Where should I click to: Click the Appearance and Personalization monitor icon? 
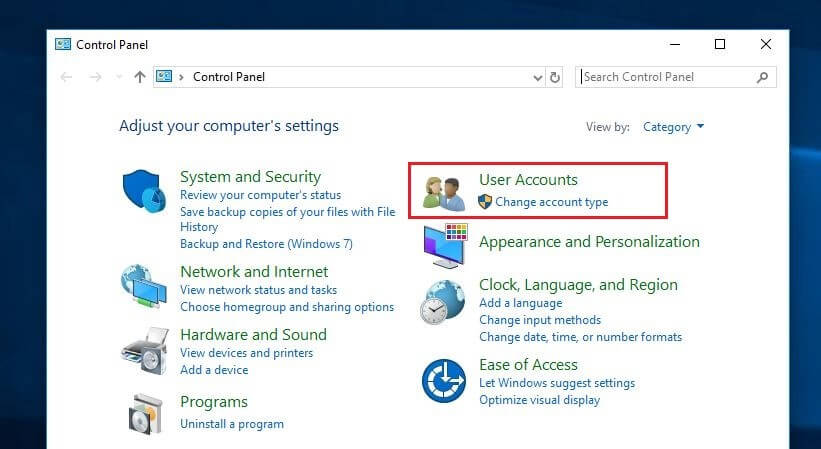444,244
